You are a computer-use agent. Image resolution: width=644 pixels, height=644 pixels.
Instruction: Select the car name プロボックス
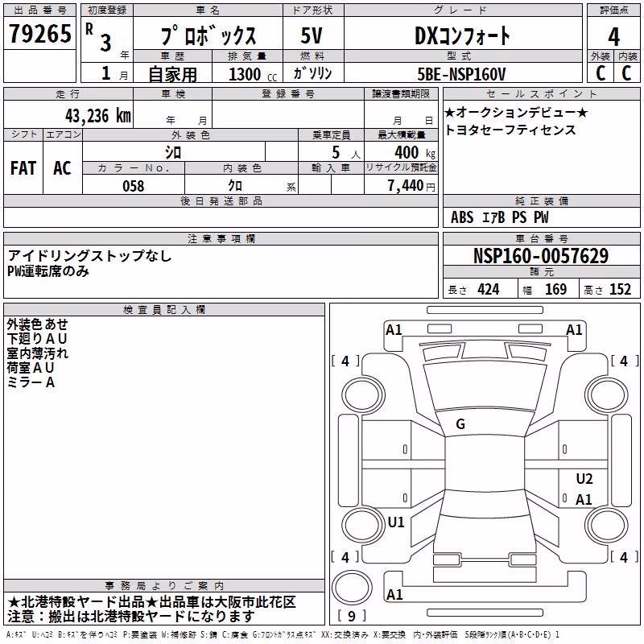tap(208, 35)
